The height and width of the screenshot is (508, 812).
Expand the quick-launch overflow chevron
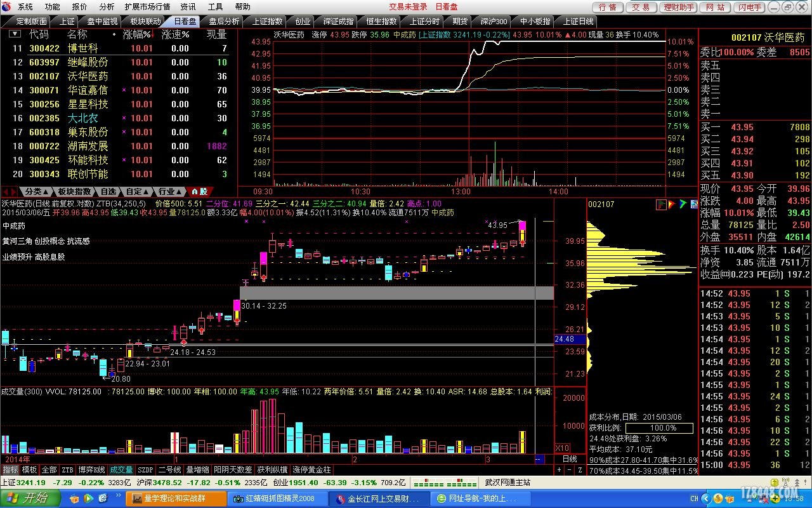[x=119, y=495]
